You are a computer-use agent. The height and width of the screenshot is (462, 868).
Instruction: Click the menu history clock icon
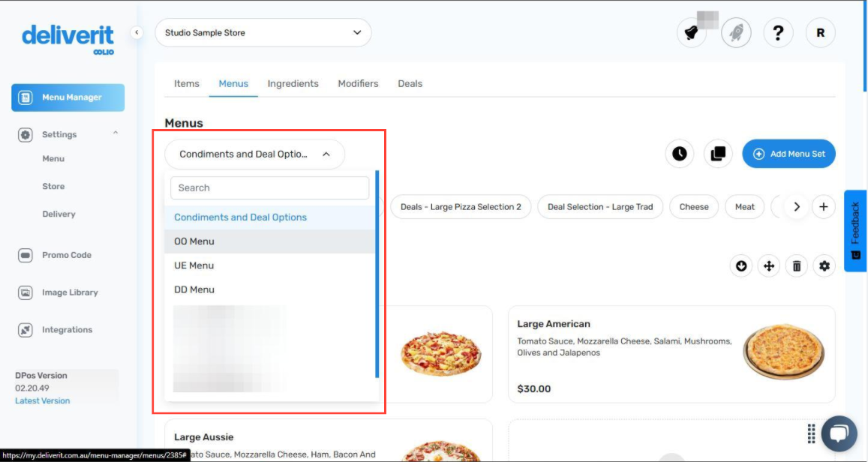679,154
